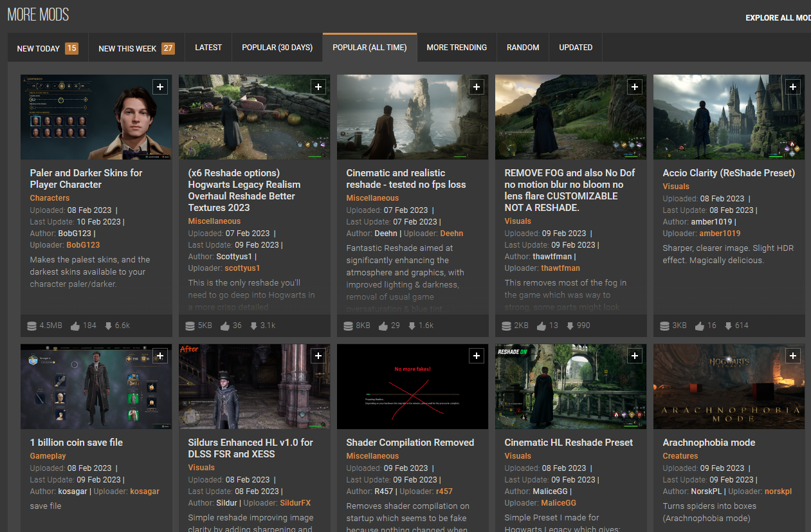Click plus icon on Paler and Darker Skins thumbnail
The width and height of the screenshot is (811, 532).
(x=160, y=87)
